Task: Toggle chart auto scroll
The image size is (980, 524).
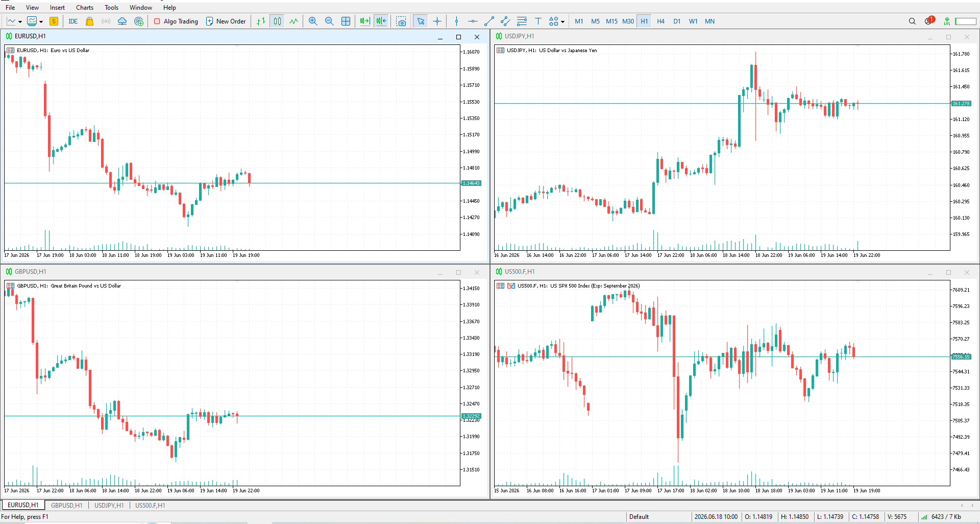Action: pos(364,21)
